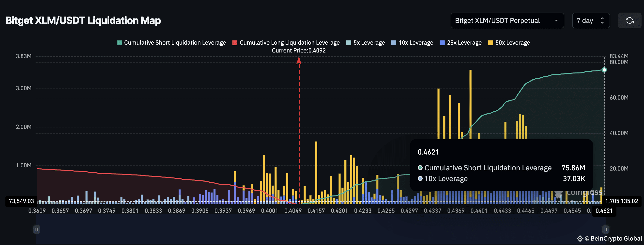Expand the 7 day timeframe selector
The width and height of the screenshot is (644, 245).
[x=591, y=20]
